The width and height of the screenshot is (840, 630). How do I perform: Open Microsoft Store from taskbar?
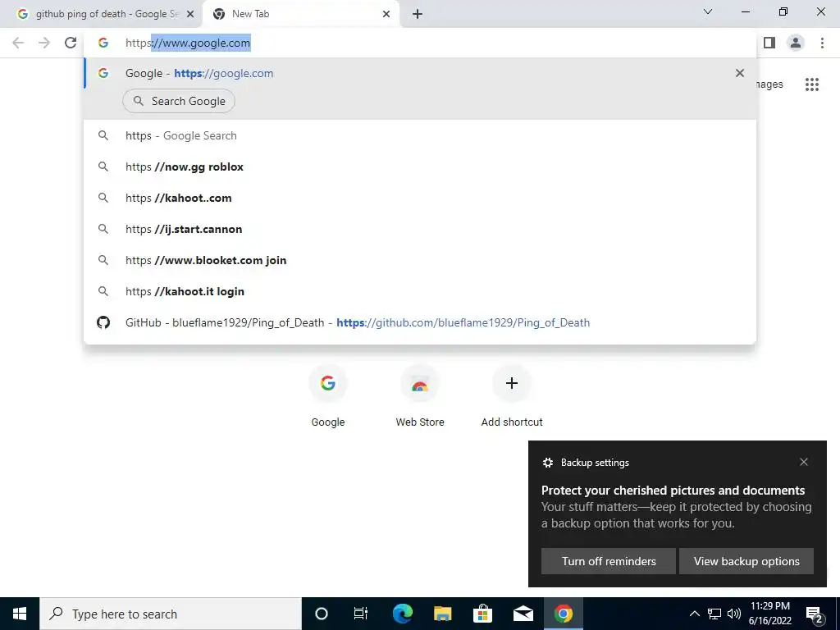click(482, 614)
